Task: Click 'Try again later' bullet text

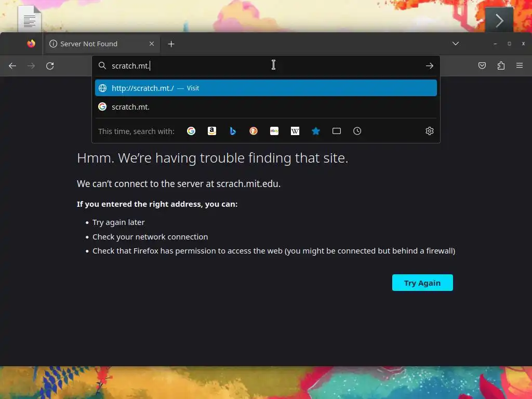Action: (x=119, y=222)
